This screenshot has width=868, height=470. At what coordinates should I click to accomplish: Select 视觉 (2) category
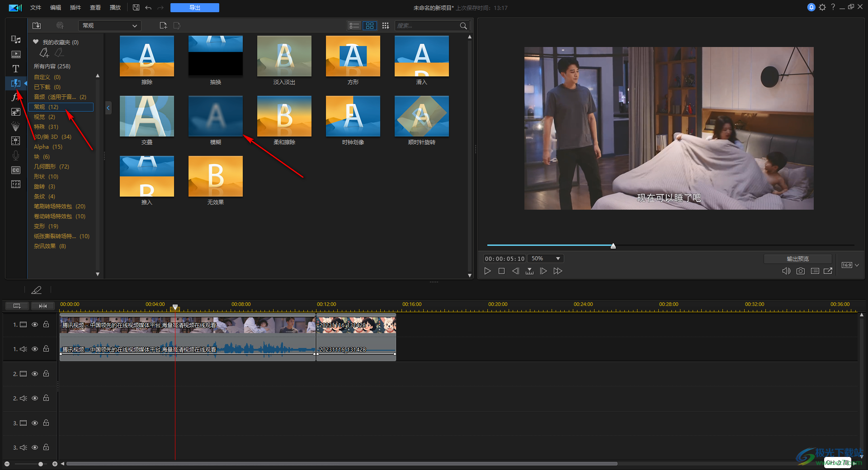coord(44,117)
